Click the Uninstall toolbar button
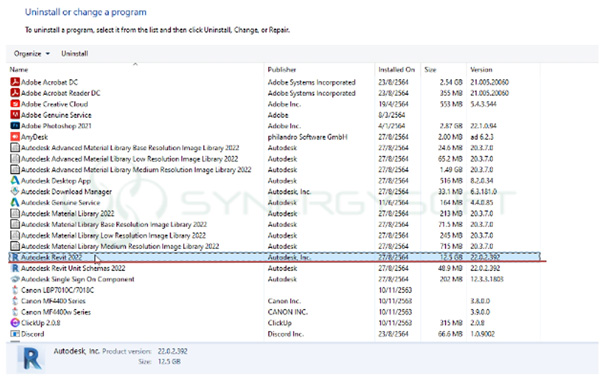This screenshot has width=600, height=378. pos(75,54)
